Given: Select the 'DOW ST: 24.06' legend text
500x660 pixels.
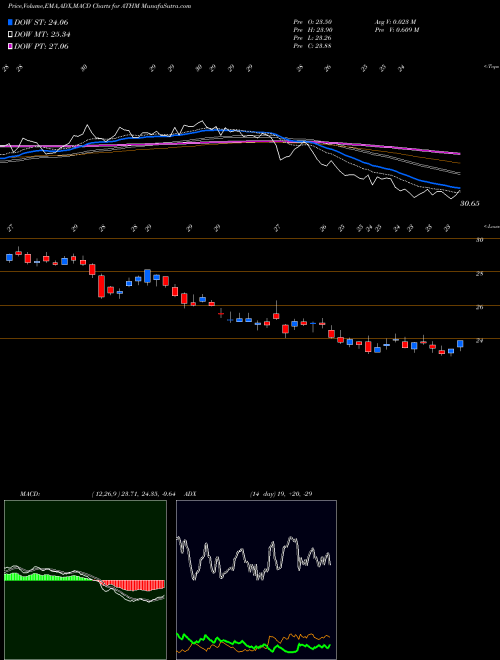Looking at the screenshot, I should (41, 22).
